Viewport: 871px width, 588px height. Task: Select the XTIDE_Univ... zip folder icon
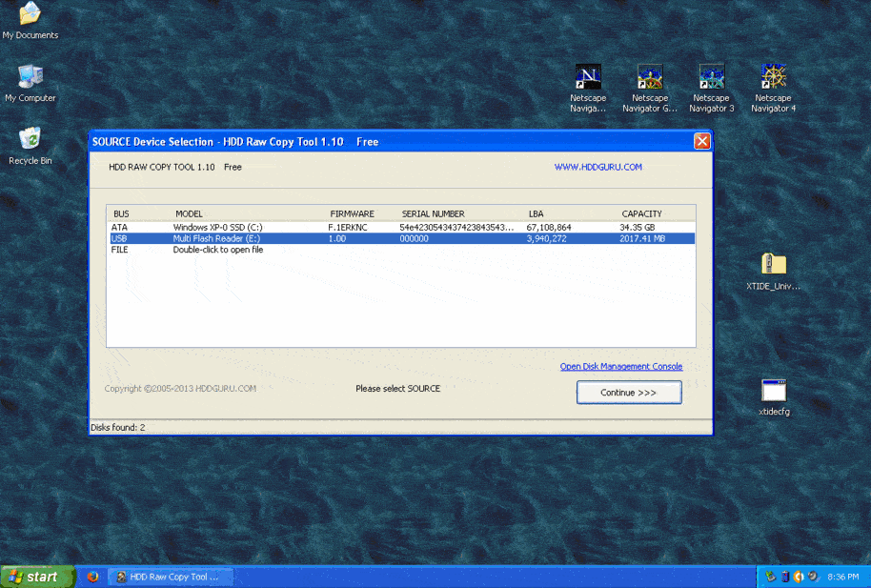pyautogui.click(x=773, y=272)
